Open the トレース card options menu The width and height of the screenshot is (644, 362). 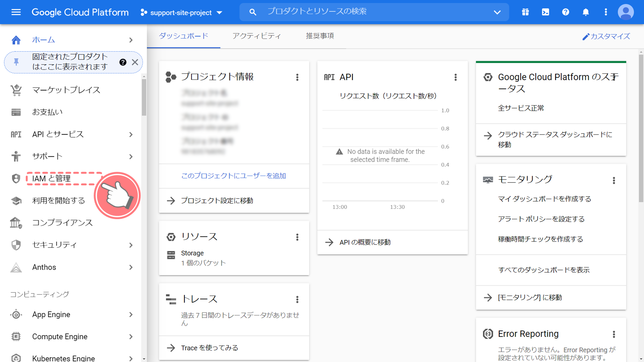coord(297,300)
